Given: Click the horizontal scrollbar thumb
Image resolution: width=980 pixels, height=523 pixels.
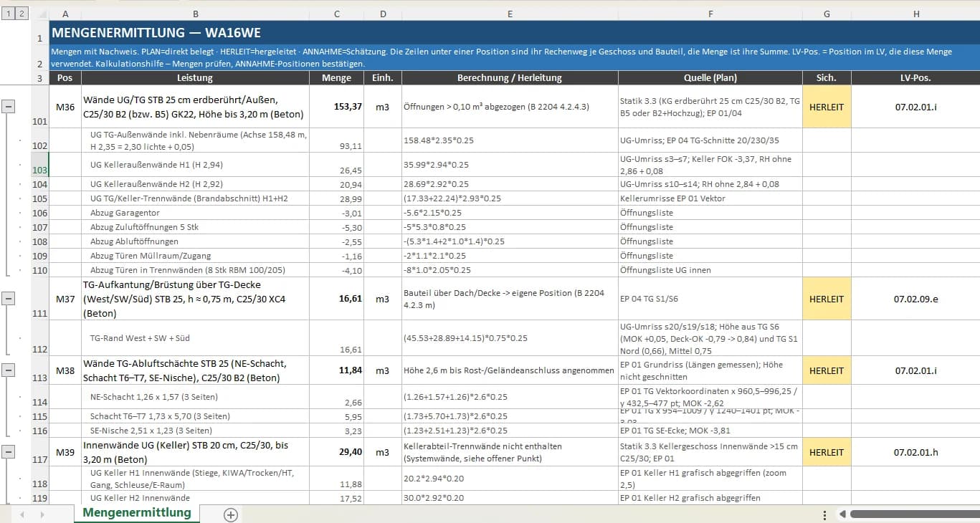Looking at the screenshot, I should tap(914, 514).
